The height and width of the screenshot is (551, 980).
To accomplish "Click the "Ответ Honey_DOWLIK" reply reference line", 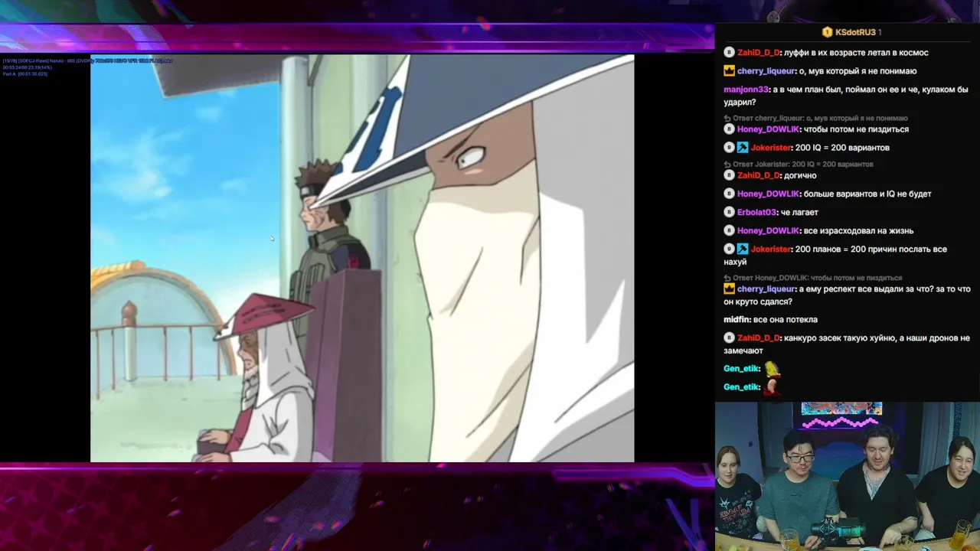I will coord(813,278).
